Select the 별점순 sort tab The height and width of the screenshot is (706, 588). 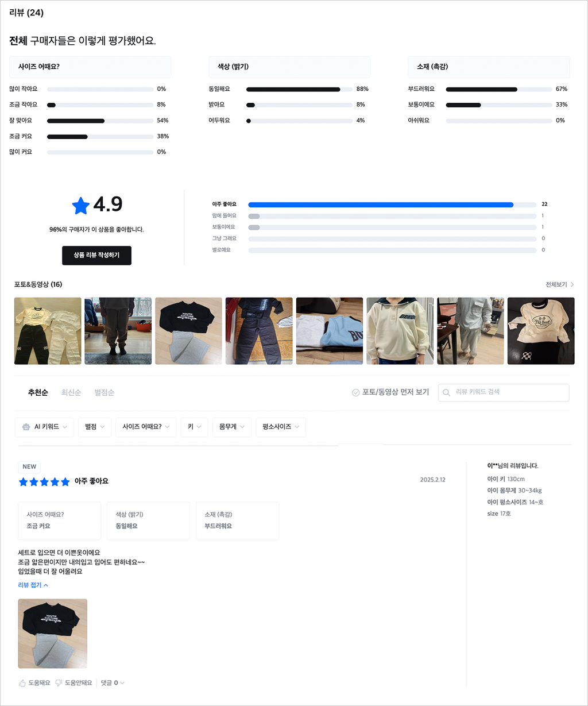105,392
